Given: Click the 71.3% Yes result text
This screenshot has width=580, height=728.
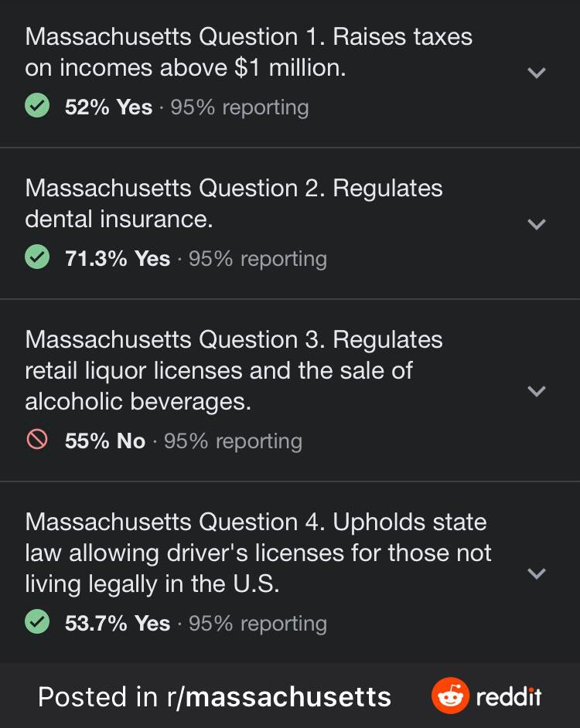Looking at the screenshot, I should (118, 259).
